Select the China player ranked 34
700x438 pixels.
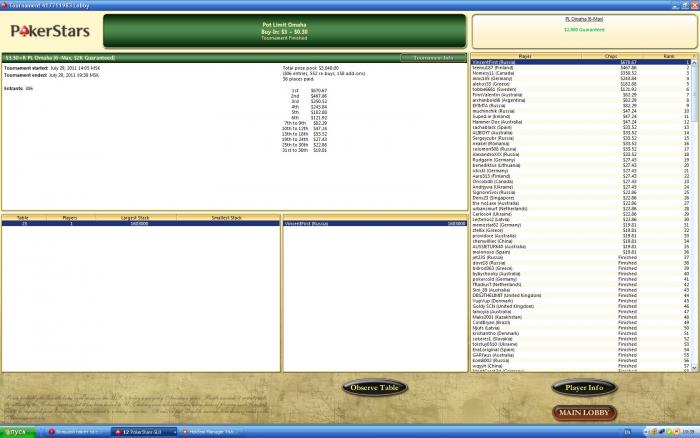[x=581, y=241]
